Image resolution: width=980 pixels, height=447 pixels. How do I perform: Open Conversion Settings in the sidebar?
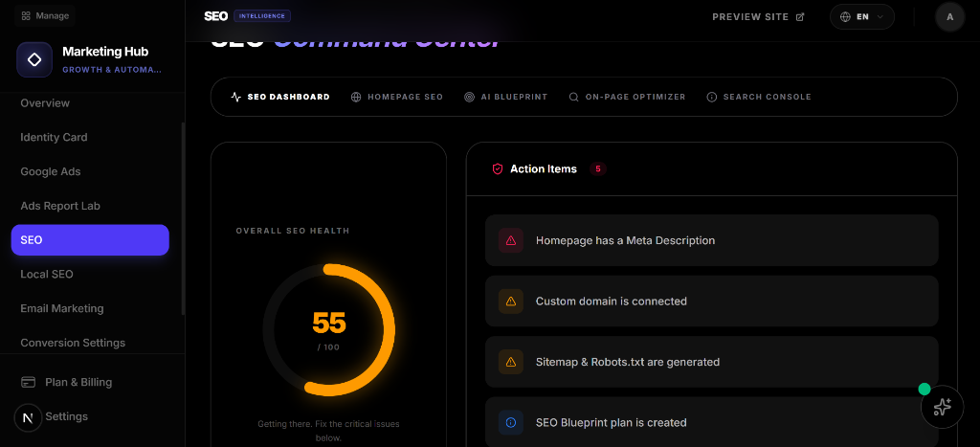pos(90,343)
